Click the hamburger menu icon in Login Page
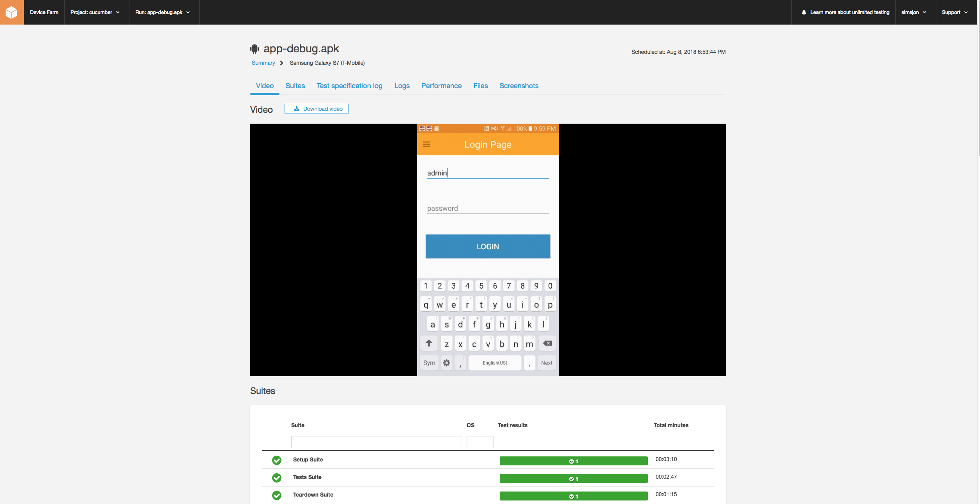 point(426,144)
